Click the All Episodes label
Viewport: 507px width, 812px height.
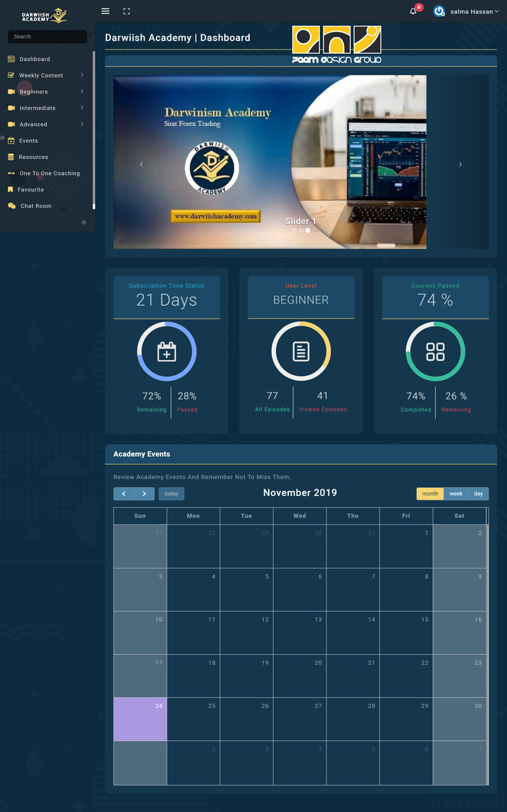point(273,410)
